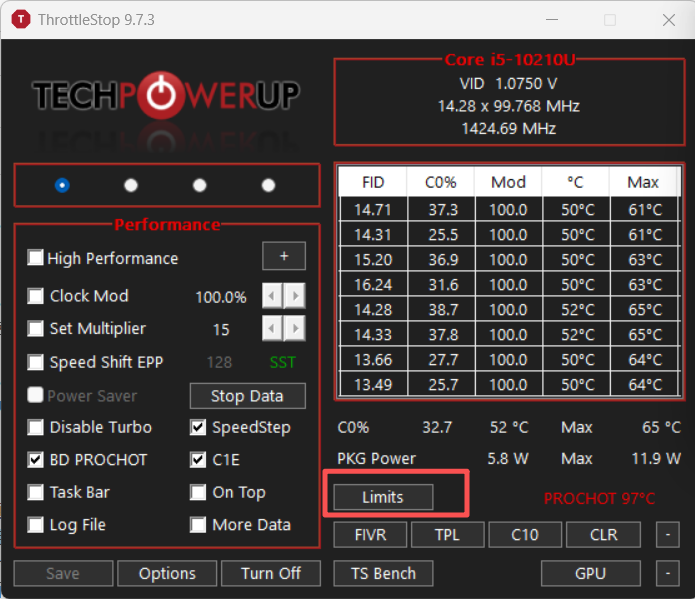Close the ThrottleStop window
The height and width of the screenshot is (599, 695).
pos(669,20)
